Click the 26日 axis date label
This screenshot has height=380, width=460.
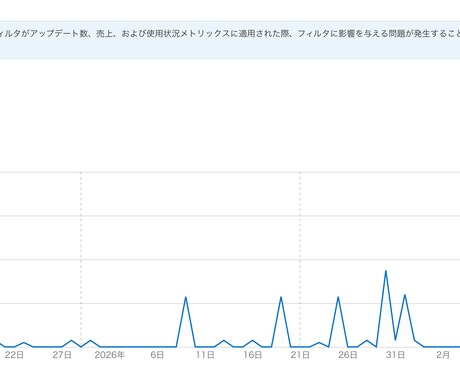click(348, 355)
